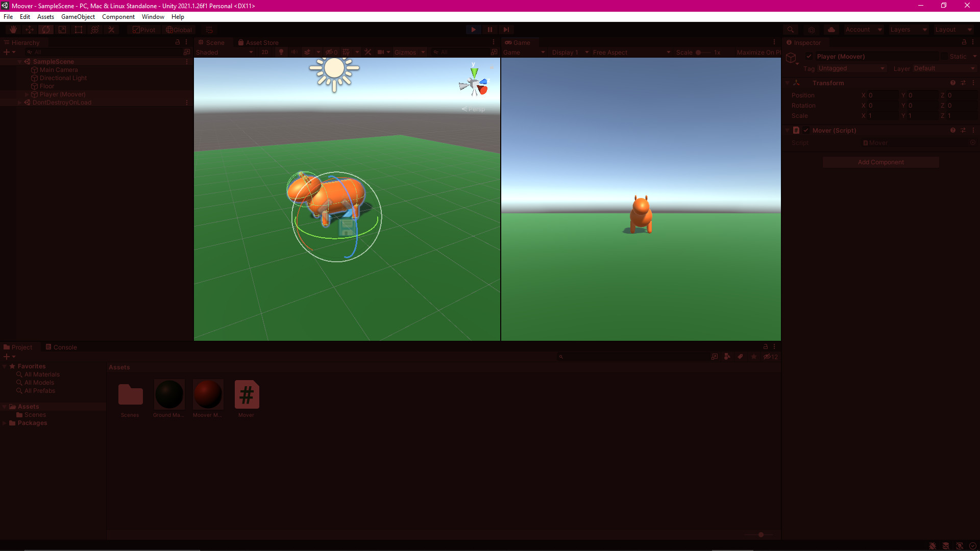Viewport: 980px width, 551px height.
Task: Toggle grid snapping in top toolbar
Action: click(209, 30)
